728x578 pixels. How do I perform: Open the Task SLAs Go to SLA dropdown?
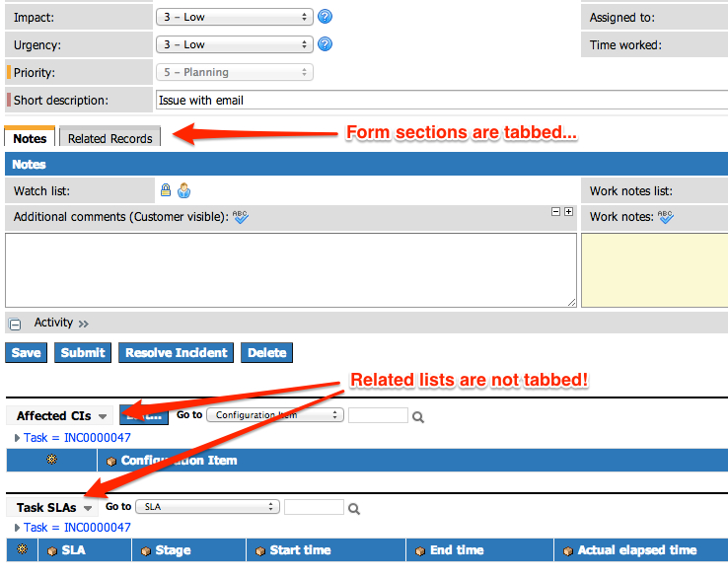click(207, 507)
